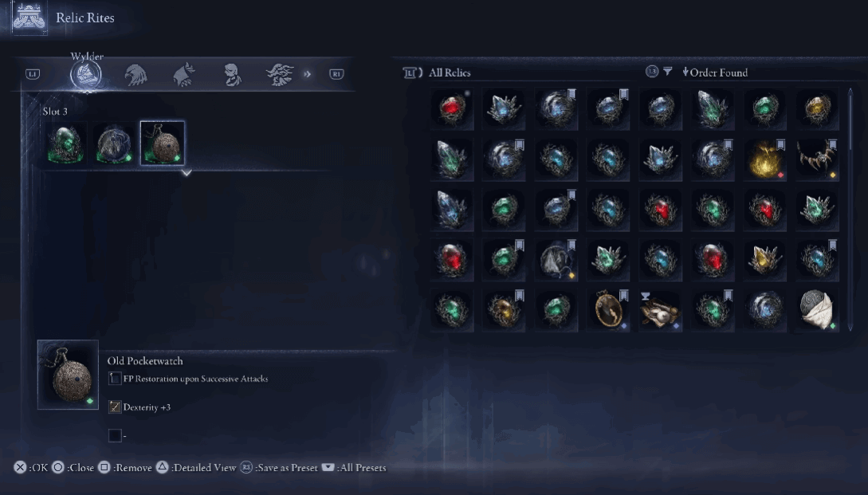Toggle the Dexterity +3 effect box
The width and height of the screenshot is (868, 495).
115,407
